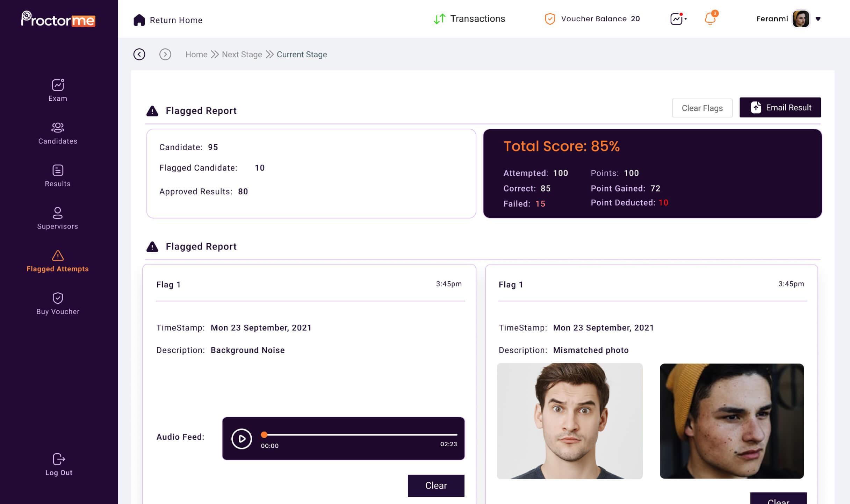Click the Supervisors sidebar icon
Screen dimensions: 850x504
point(58,213)
